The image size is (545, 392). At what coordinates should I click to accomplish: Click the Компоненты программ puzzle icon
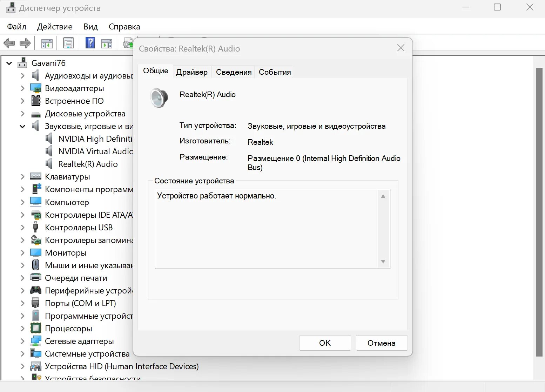pyautogui.click(x=36, y=189)
